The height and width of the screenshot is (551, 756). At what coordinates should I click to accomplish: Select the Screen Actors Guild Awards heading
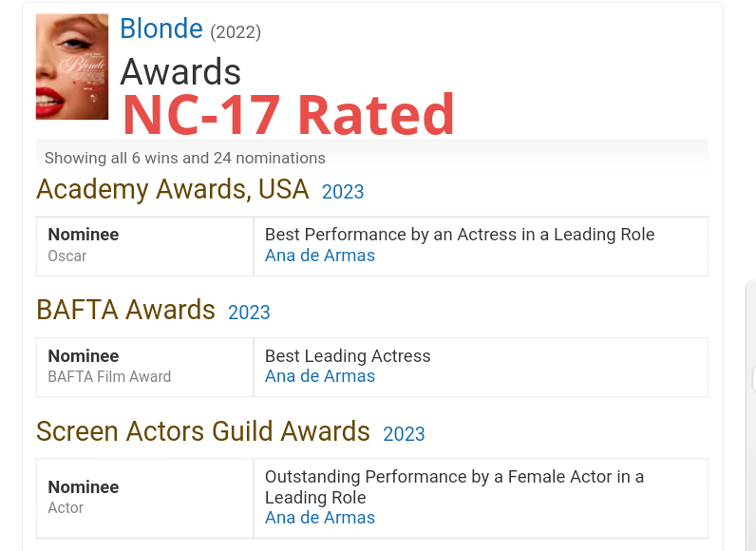[x=203, y=431]
